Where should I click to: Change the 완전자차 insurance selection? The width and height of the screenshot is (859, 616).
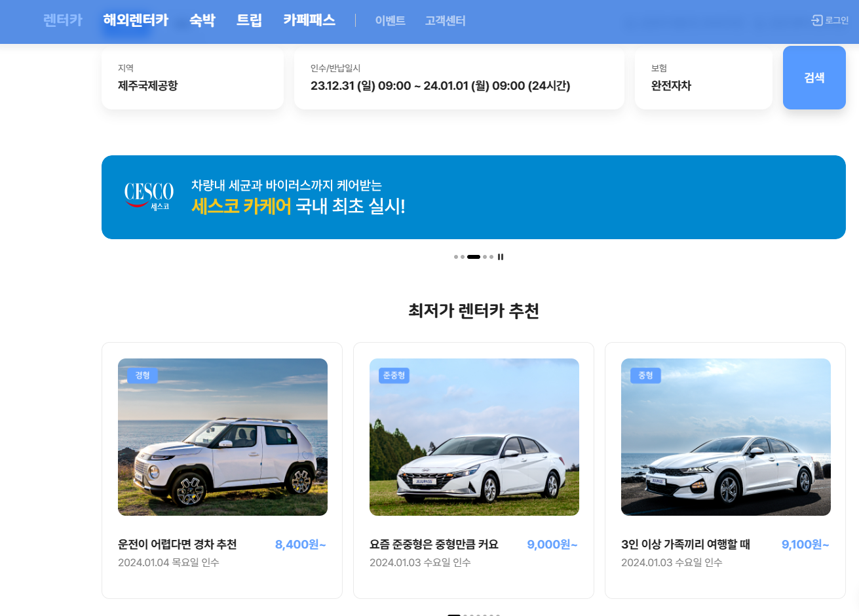click(703, 77)
